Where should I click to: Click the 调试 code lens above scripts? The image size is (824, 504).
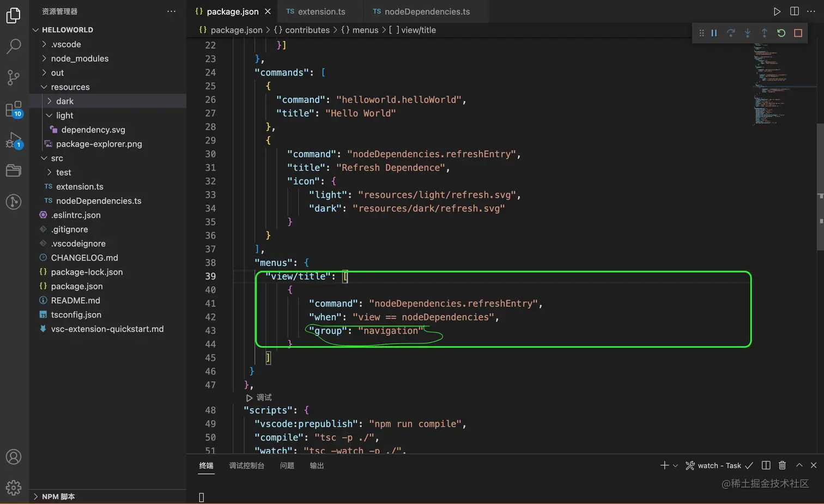point(259,398)
